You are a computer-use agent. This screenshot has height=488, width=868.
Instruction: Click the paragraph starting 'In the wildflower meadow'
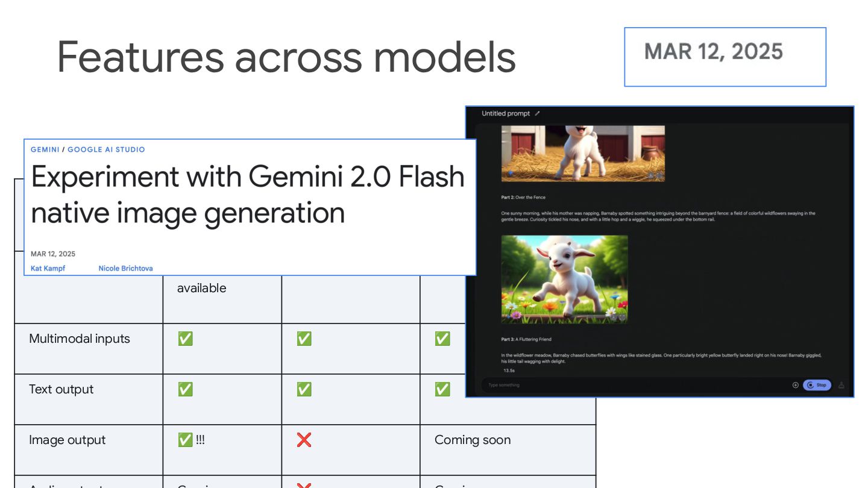tap(661, 358)
